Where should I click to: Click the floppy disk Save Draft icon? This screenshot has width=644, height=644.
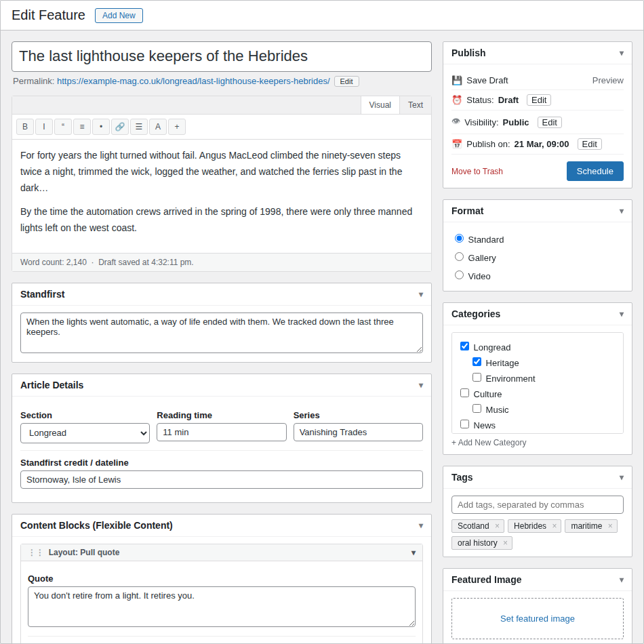(x=457, y=81)
